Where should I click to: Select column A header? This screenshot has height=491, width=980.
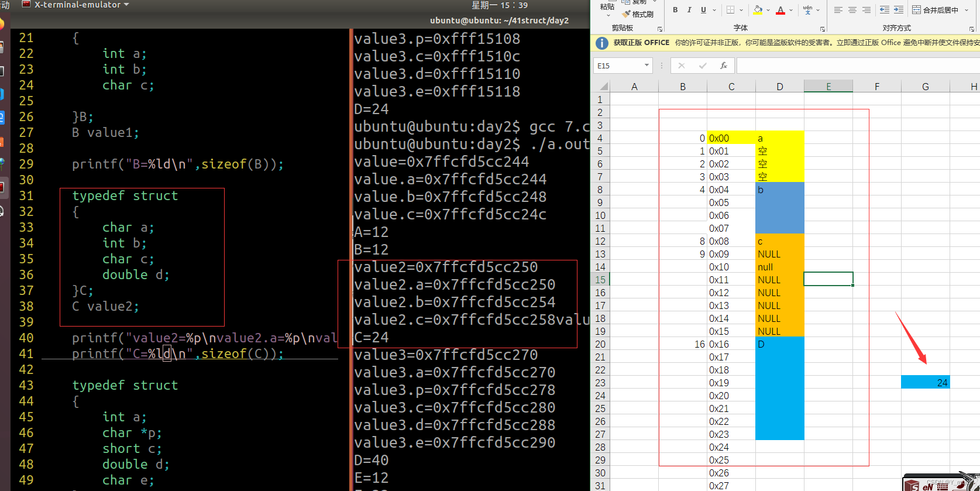coord(634,87)
